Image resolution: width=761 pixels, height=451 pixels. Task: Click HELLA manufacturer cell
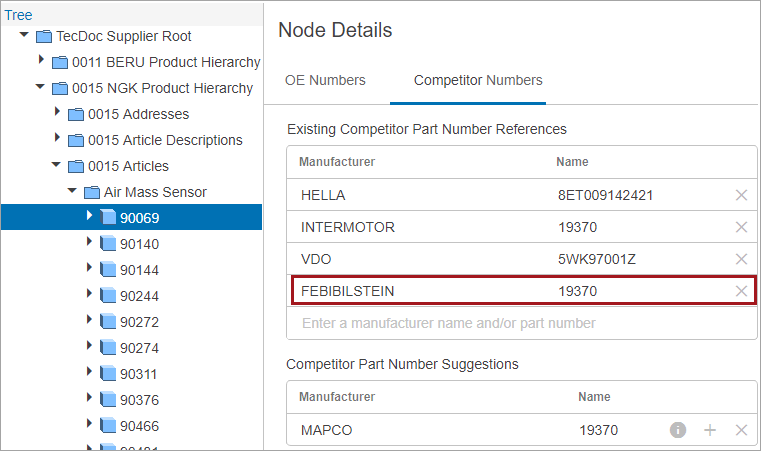coord(323,195)
